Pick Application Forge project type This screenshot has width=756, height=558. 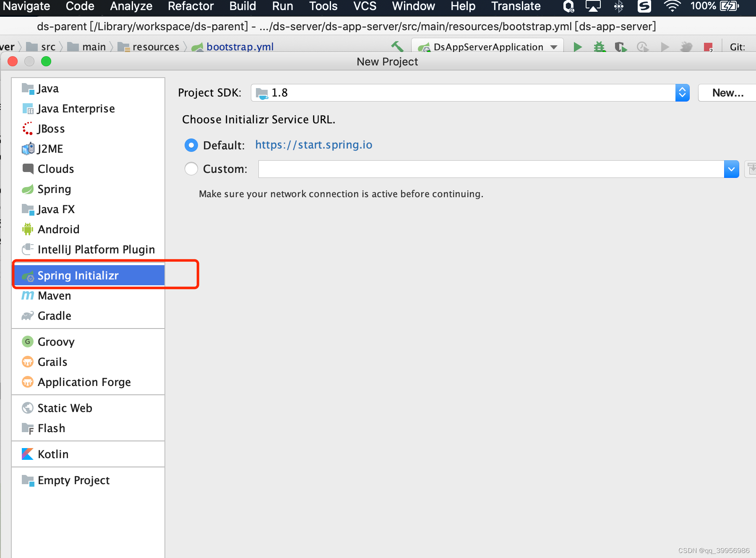tap(88, 382)
